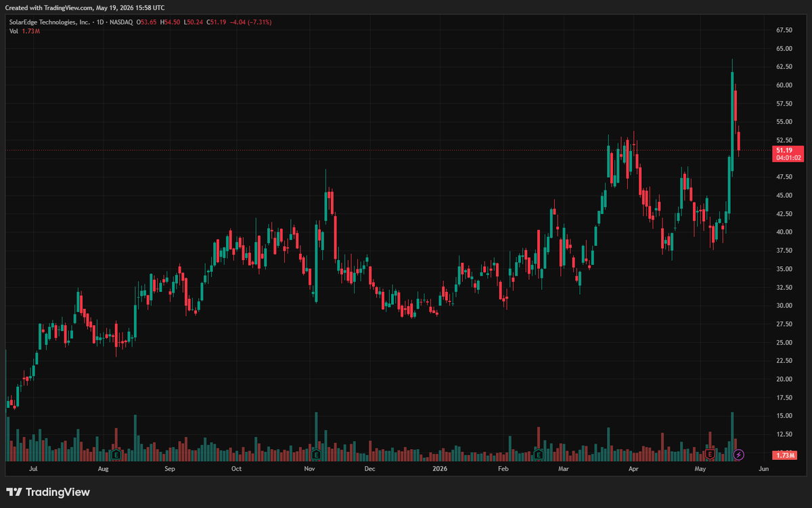
Task: Click the Aug label on time axis
Action: coord(103,468)
